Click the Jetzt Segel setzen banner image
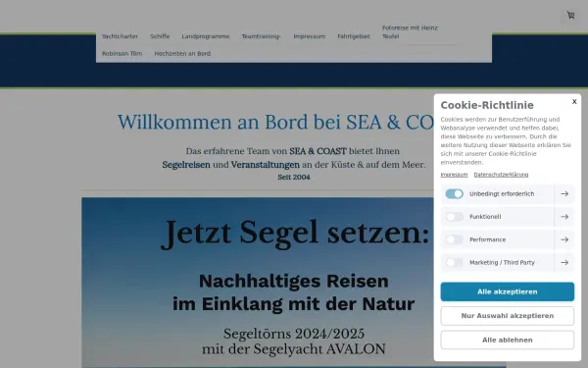The height and width of the screenshot is (368, 588). pyautogui.click(x=258, y=283)
